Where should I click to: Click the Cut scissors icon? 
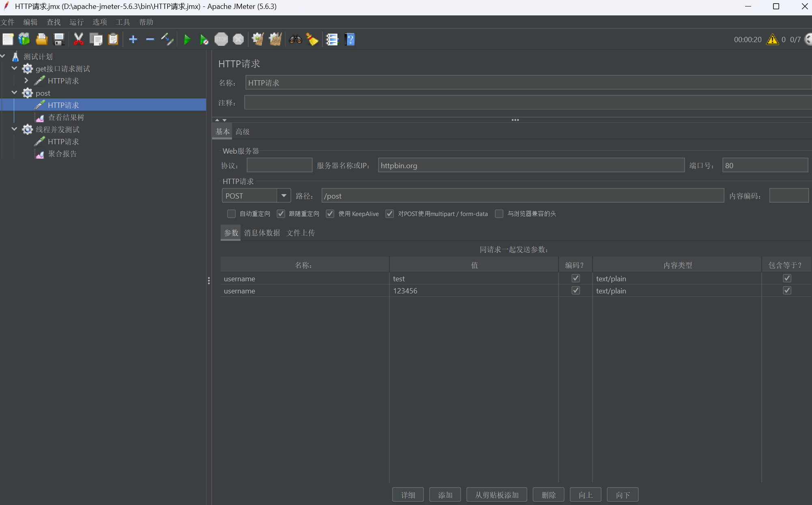point(78,39)
